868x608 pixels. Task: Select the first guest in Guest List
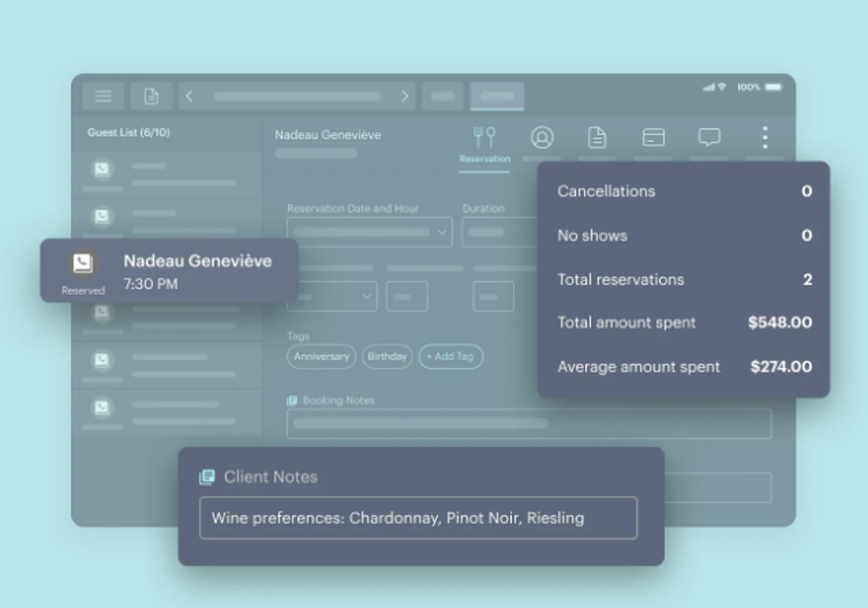click(x=167, y=173)
